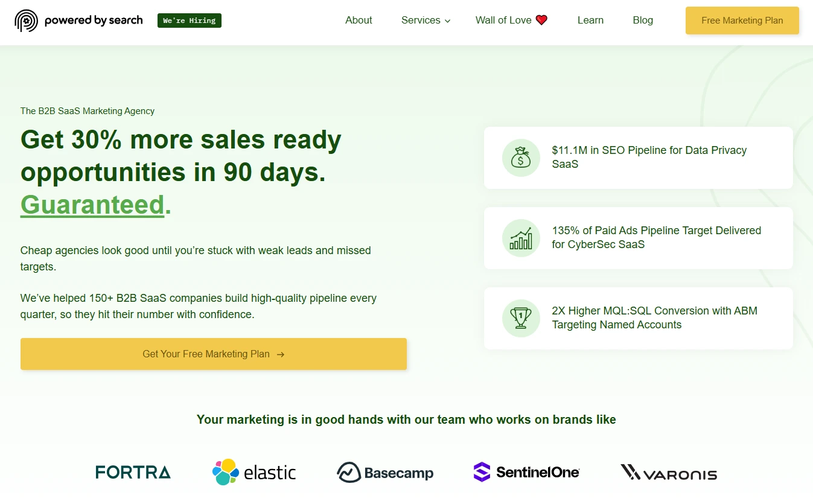This screenshot has height=504, width=813.
Task: Expand the Services dropdown menu
Action: [x=426, y=21]
